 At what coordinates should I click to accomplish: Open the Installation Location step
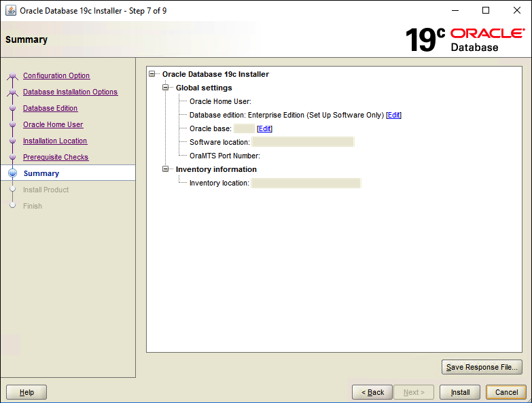point(55,141)
